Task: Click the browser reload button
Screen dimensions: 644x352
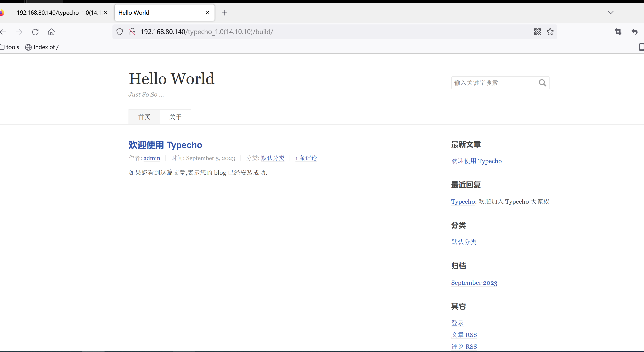Action: (35, 32)
